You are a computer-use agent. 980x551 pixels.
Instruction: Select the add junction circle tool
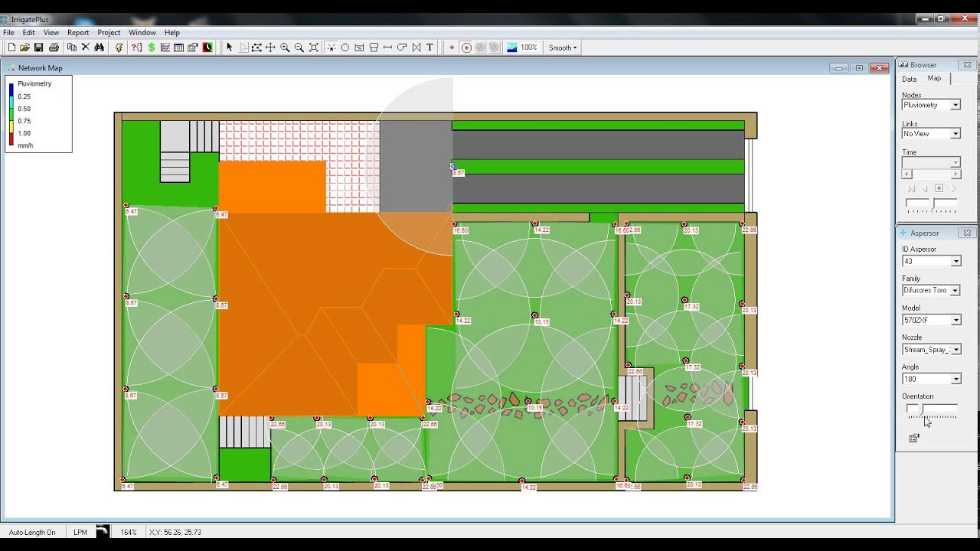pos(345,47)
